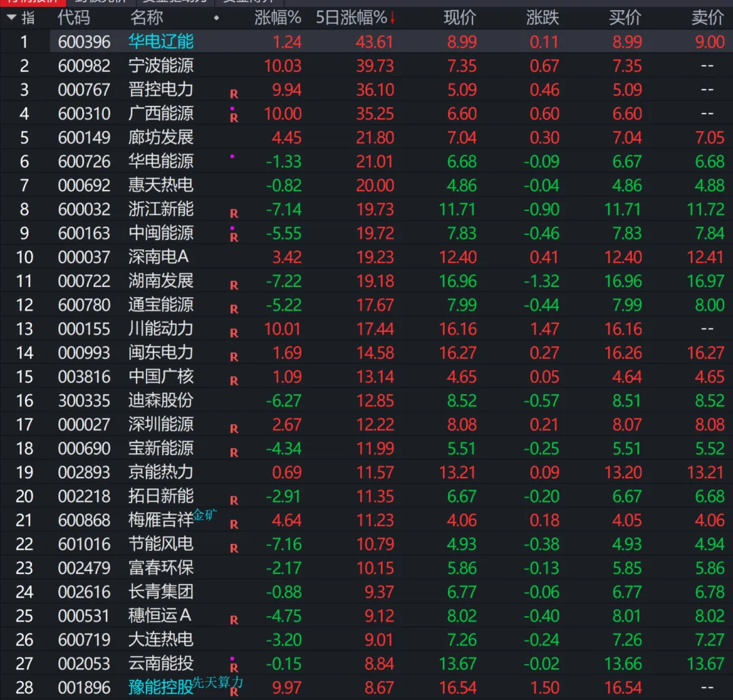This screenshot has width=733, height=700.
Task: Sort by the 涨跌 column header
Action: pyautogui.click(x=542, y=18)
